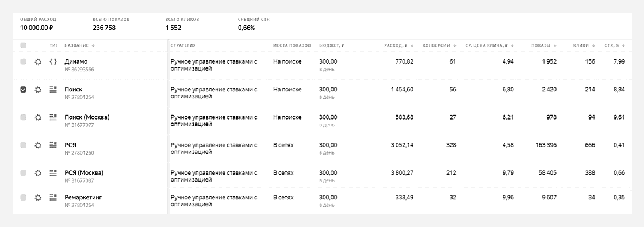Image resolution: width=644 pixels, height=227 pixels.
Task: Sort table by Конверсии column
Action: coord(439,45)
